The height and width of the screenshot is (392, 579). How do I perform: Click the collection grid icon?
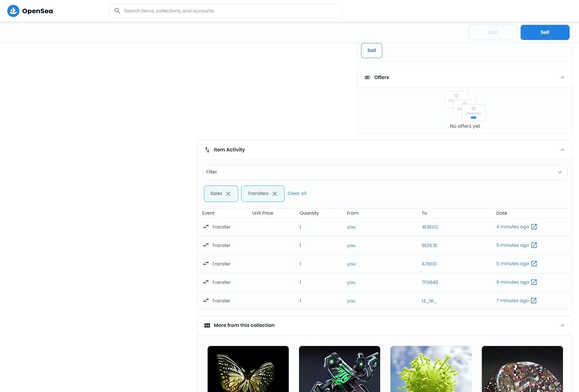click(x=207, y=325)
